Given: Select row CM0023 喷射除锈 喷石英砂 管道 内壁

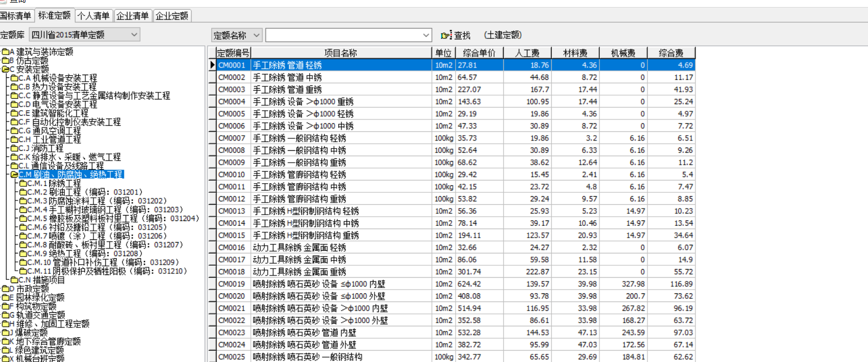Looking at the screenshot, I should pos(456,332).
